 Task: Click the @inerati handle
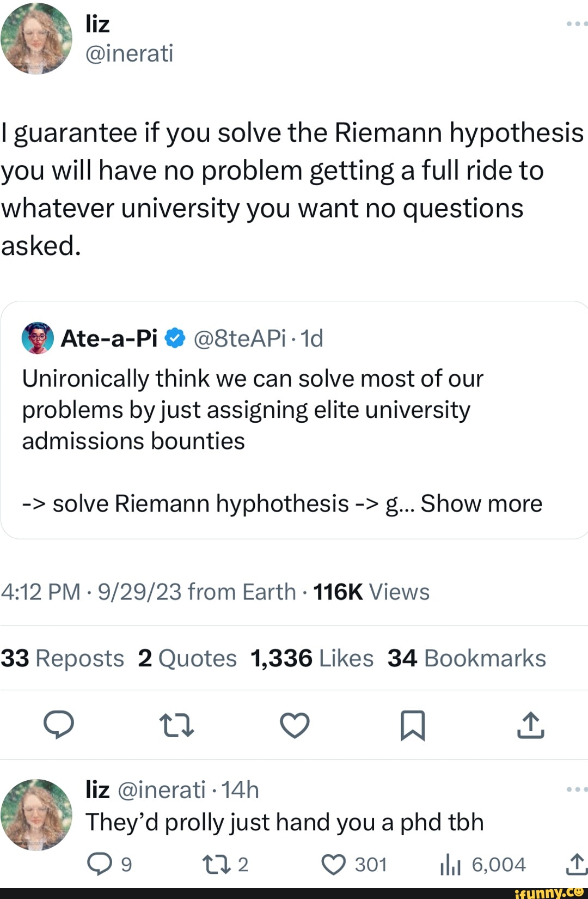pos(131,54)
